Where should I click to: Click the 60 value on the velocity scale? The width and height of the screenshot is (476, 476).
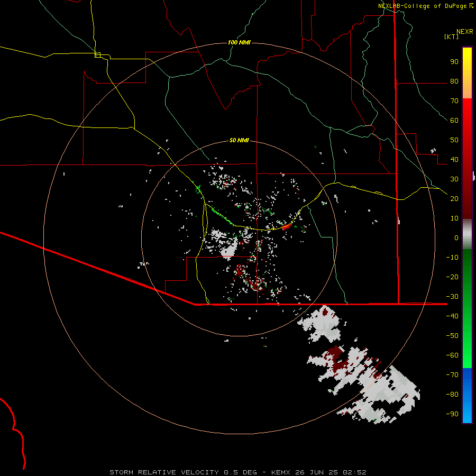coord(454,120)
